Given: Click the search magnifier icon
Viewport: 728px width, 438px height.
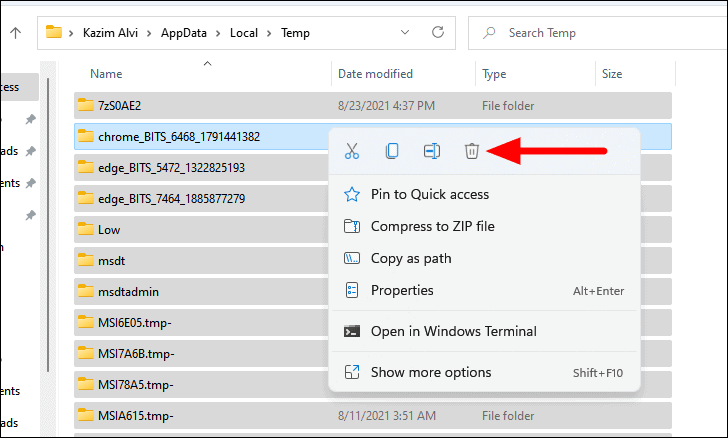Looking at the screenshot, I should tap(489, 33).
